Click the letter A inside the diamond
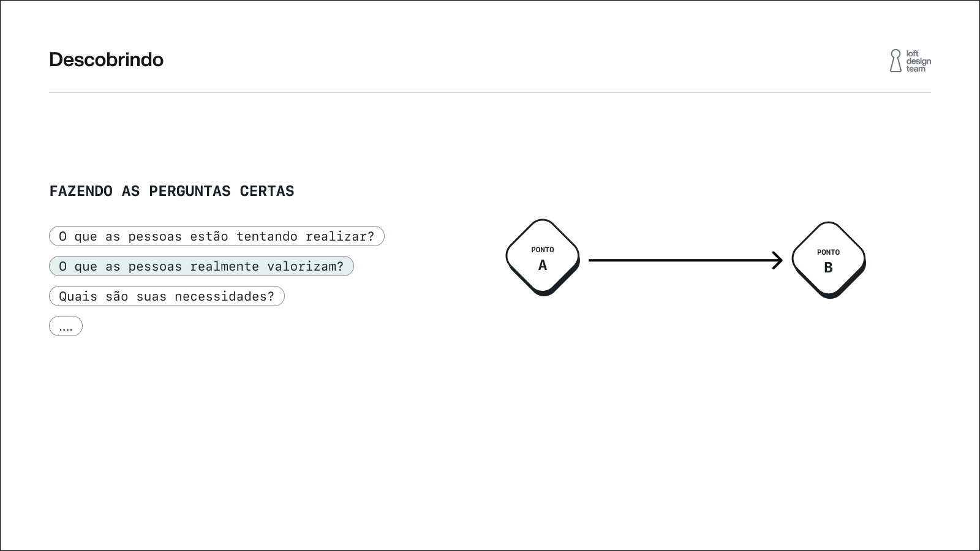 (542, 266)
